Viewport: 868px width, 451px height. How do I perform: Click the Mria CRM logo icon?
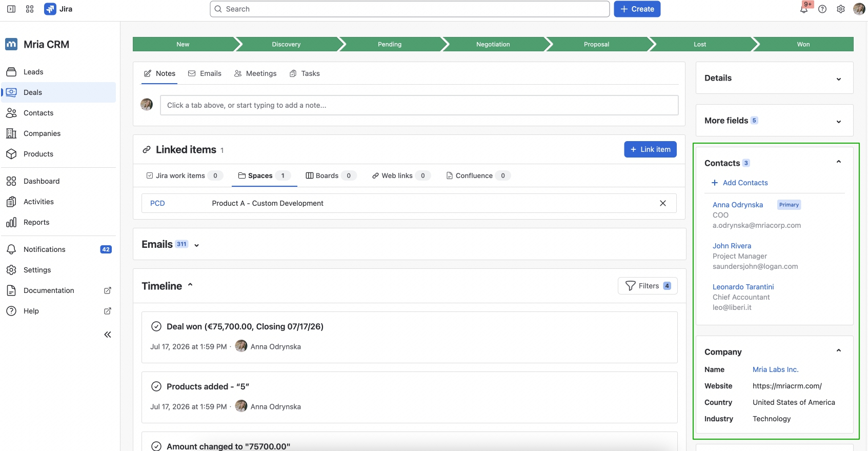pos(11,44)
